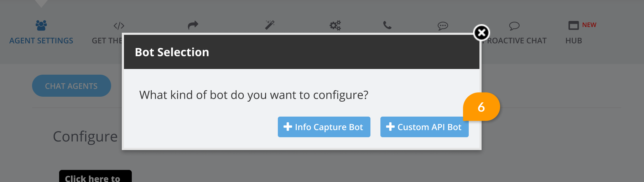The height and width of the screenshot is (182, 644).
Task: Switch to the Agent Settings tab
Action: click(41, 41)
